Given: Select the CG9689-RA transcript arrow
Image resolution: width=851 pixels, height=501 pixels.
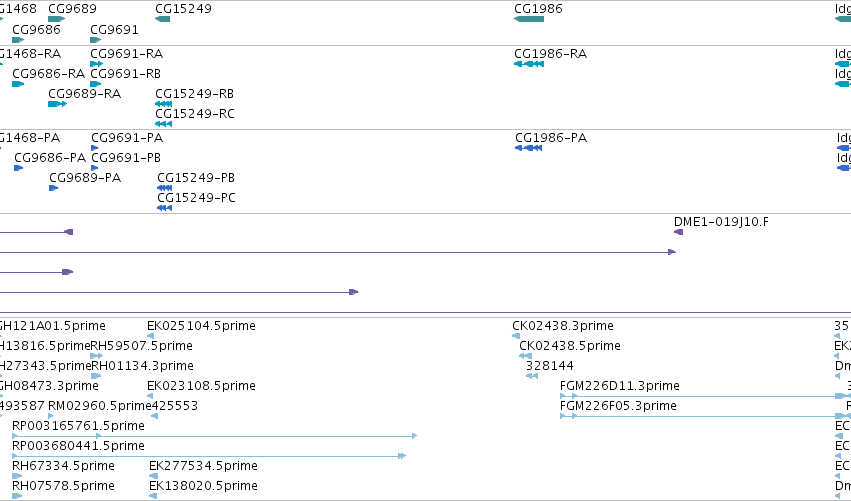Looking at the screenshot, I should pos(58,104).
